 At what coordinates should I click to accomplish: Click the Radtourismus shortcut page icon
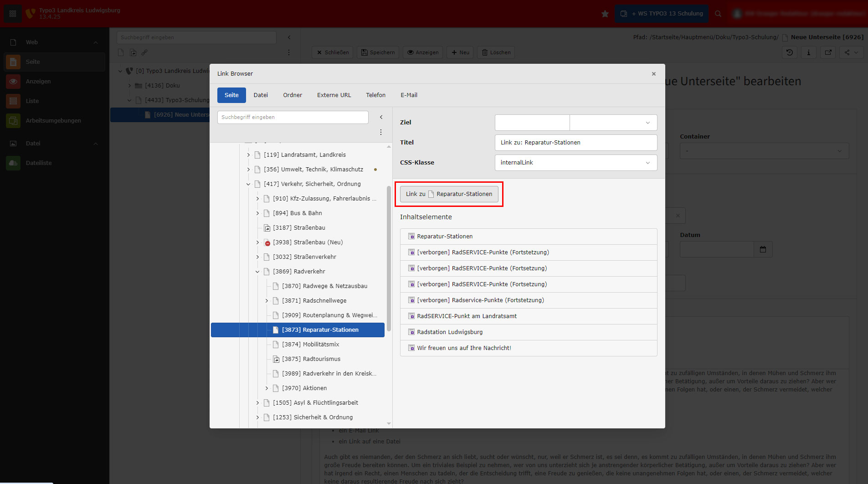(276, 359)
